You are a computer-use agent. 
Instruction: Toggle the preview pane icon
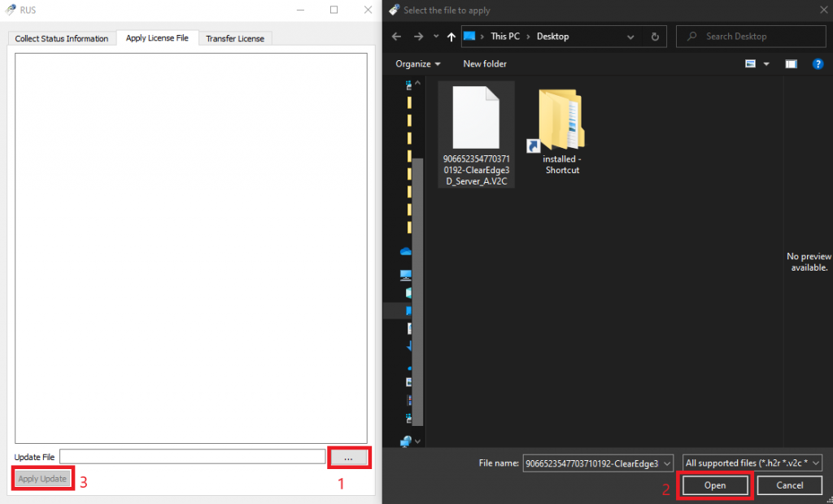tap(791, 63)
